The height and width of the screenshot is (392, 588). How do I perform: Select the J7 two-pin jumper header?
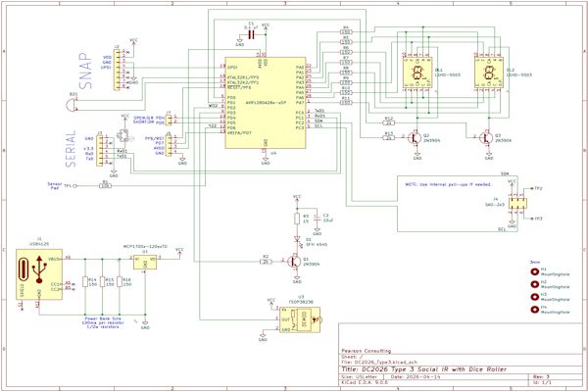(x=169, y=120)
